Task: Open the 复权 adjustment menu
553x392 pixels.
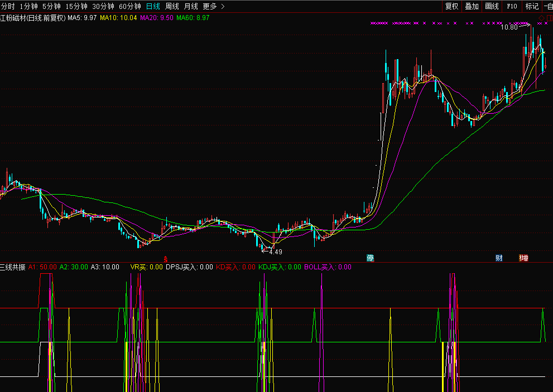Action: coord(452,6)
